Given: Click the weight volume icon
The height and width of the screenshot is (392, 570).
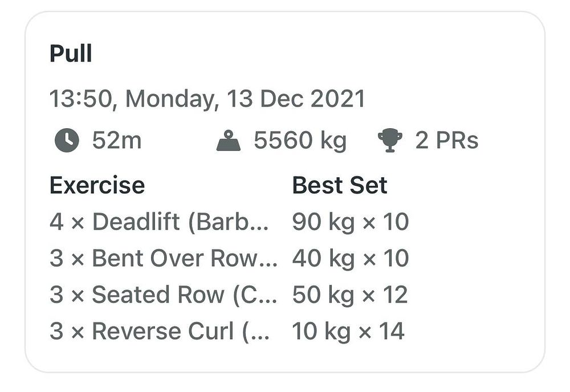Looking at the screenshot, I should pyautogui.click(x=229, y=140).
